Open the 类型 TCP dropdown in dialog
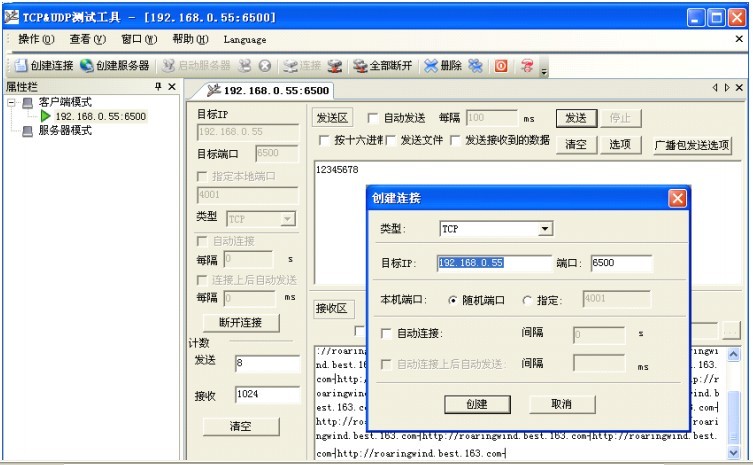The height and width of the screenshot is (465, 753). [545, 229]
